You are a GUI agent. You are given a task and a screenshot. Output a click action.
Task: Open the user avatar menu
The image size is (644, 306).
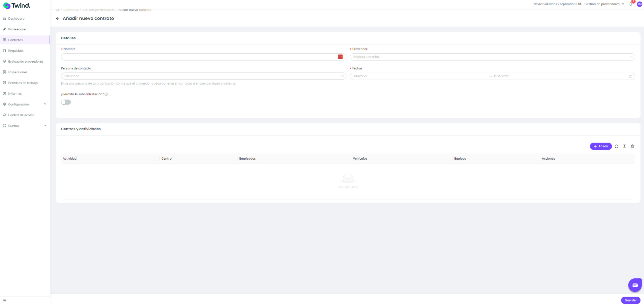pyautogui.click(x=639, y=4)
